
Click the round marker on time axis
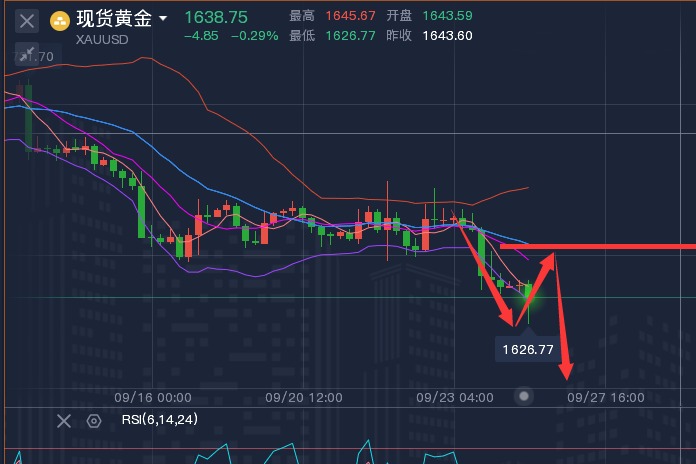tap(524, 396)
